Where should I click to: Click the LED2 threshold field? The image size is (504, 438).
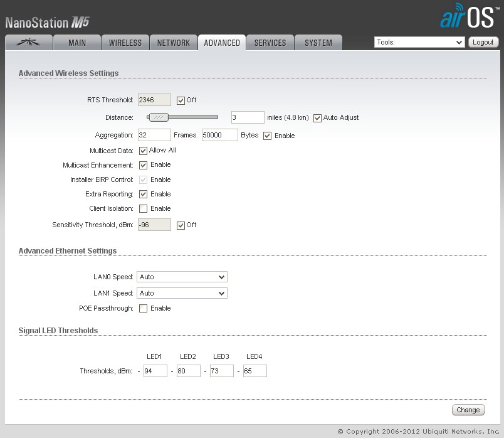[x=188, y=371]
